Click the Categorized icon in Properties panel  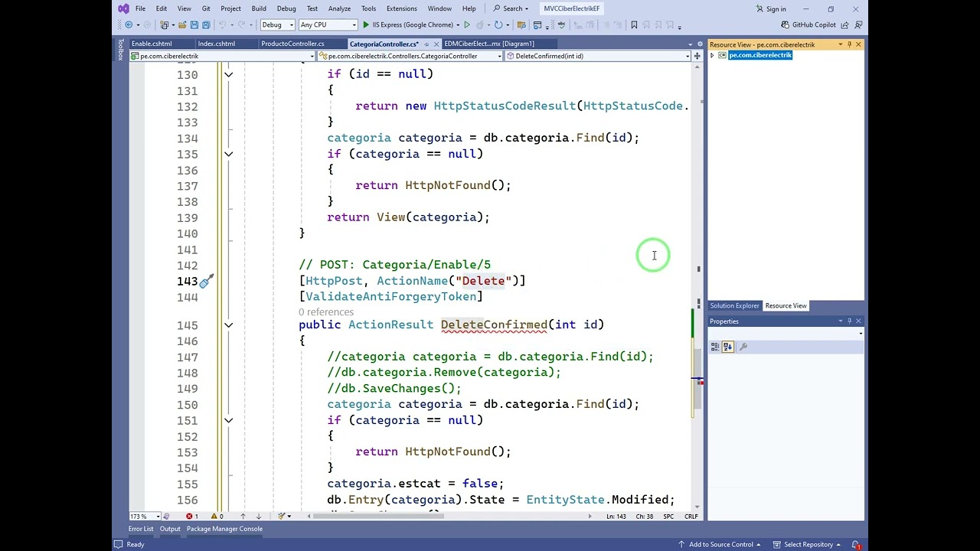coord(715,347)
